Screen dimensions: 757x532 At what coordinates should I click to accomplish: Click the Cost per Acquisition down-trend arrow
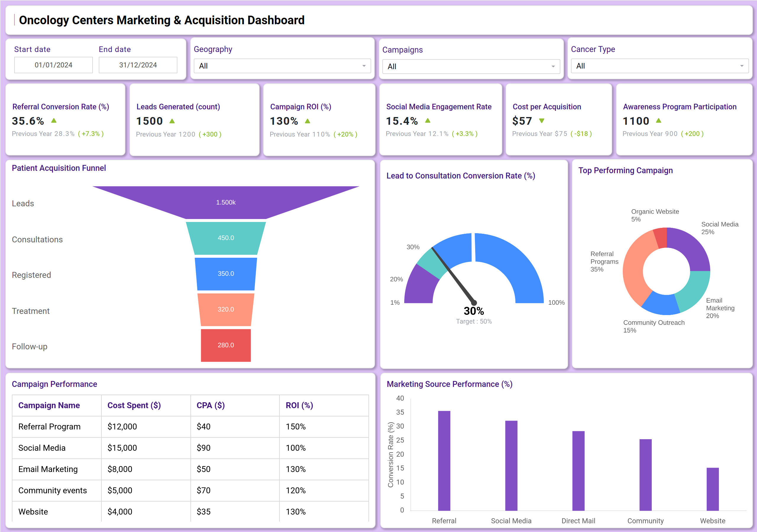click(x=541, y=121)
